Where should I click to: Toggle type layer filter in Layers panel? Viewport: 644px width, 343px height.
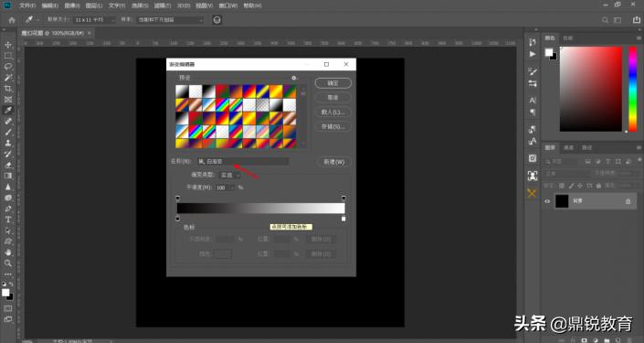(x=607, y=162)
